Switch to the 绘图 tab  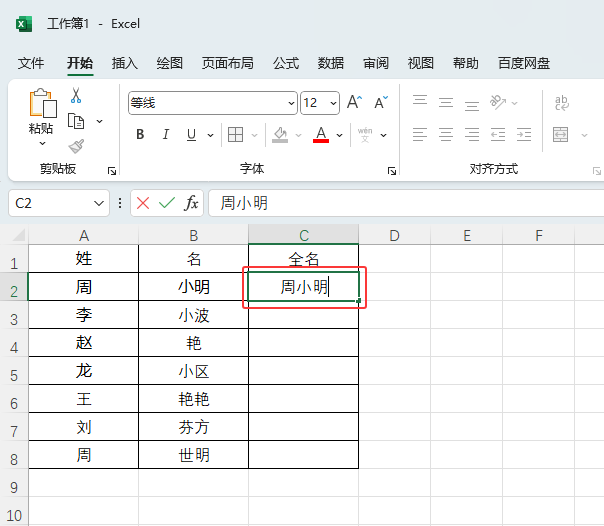click(x=169, y=63)
